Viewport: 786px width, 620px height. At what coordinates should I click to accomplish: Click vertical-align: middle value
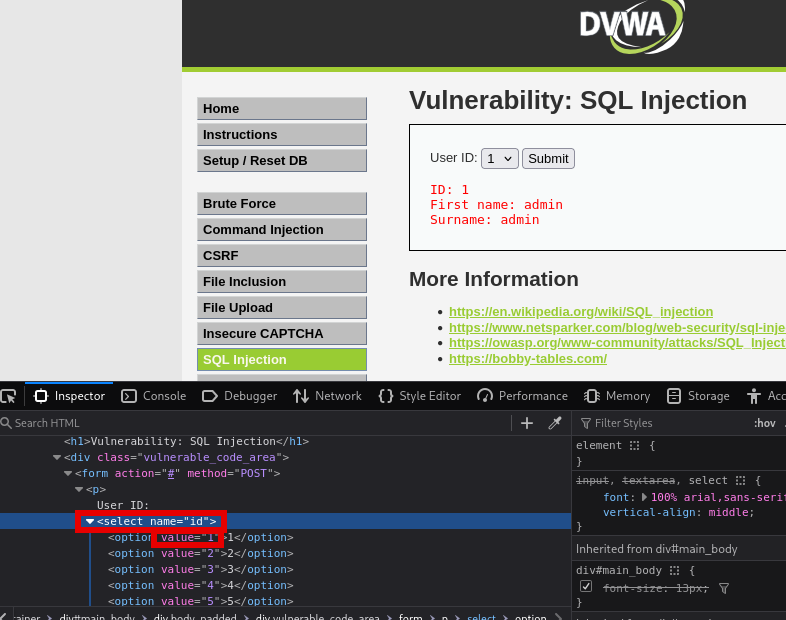point(729,512)
